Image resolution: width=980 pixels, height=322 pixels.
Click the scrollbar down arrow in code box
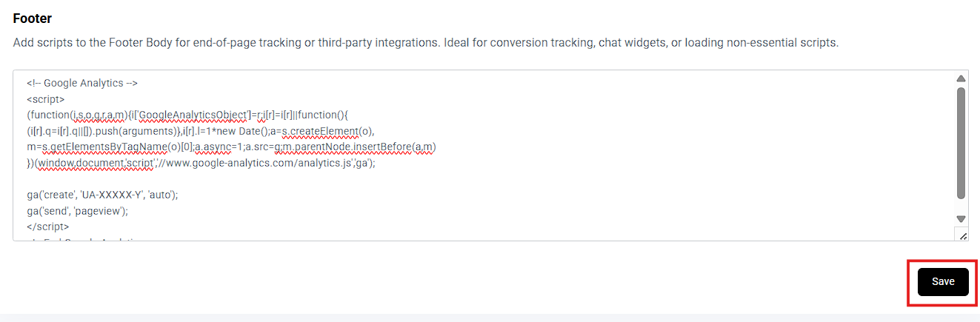tap(961, 219)
